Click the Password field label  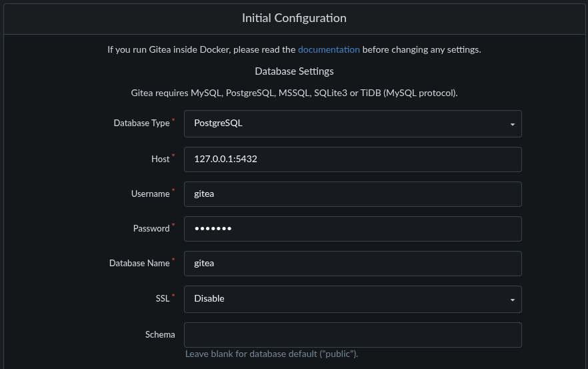[x=151, y=229]
